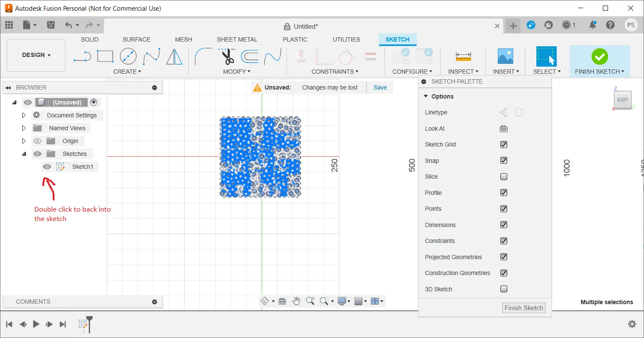644x338 pixels.
Task: Select the Fillet tool
Action: [203, 56]
